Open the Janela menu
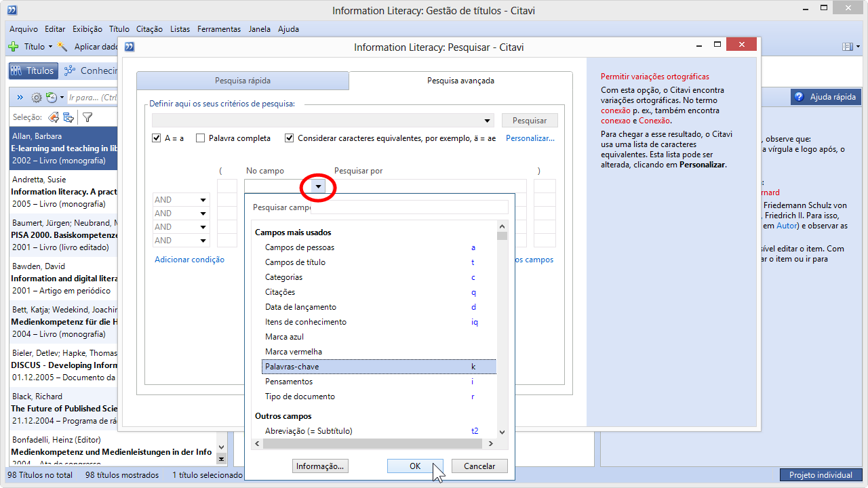 coord(260,29)
